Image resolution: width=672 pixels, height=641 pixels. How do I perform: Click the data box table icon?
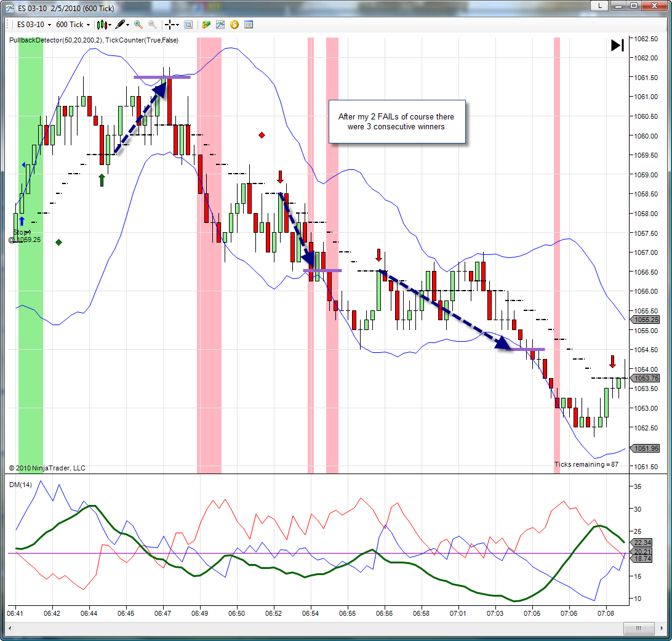point(249,25)
